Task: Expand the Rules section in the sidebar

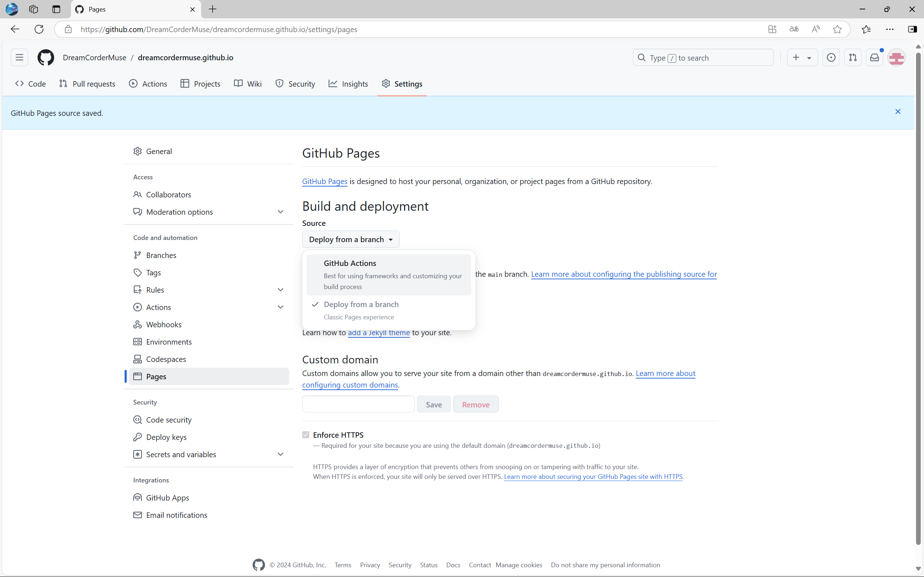Action: (280, 290)
